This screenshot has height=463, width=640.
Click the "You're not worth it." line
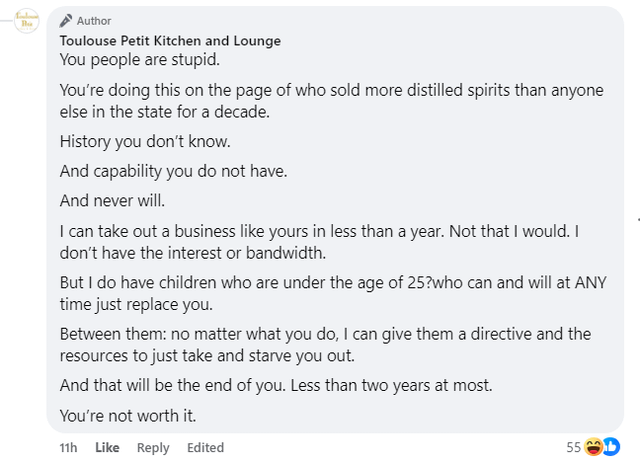tap(126, 413)
